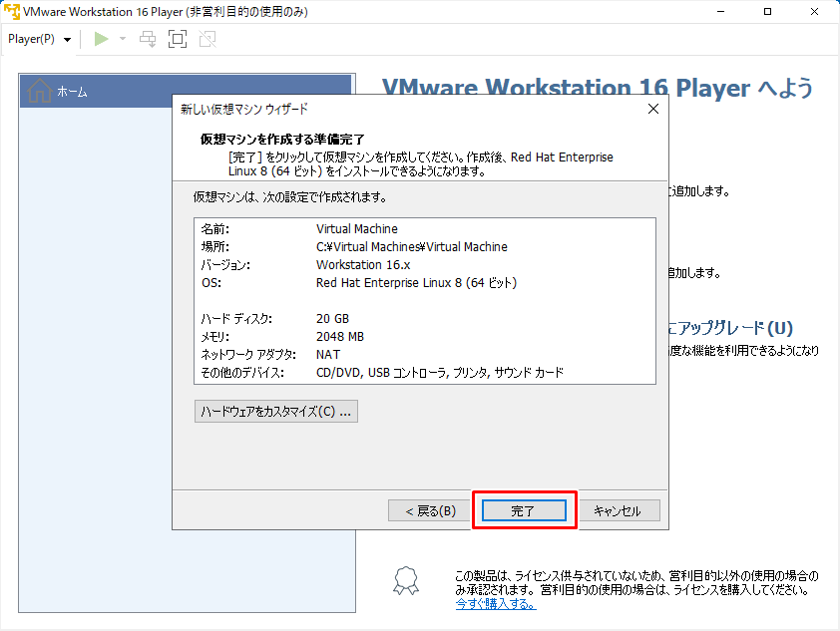The width and height of the screenshot is (840, 631).
Task: Expand the power options dropdown arrow
Action: point(123,39)
